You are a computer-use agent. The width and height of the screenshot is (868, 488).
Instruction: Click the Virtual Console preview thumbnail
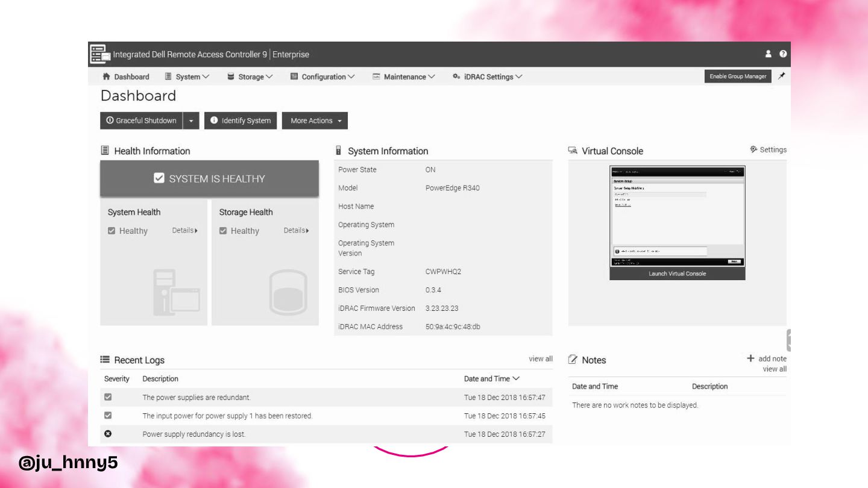tap(677, 217)
